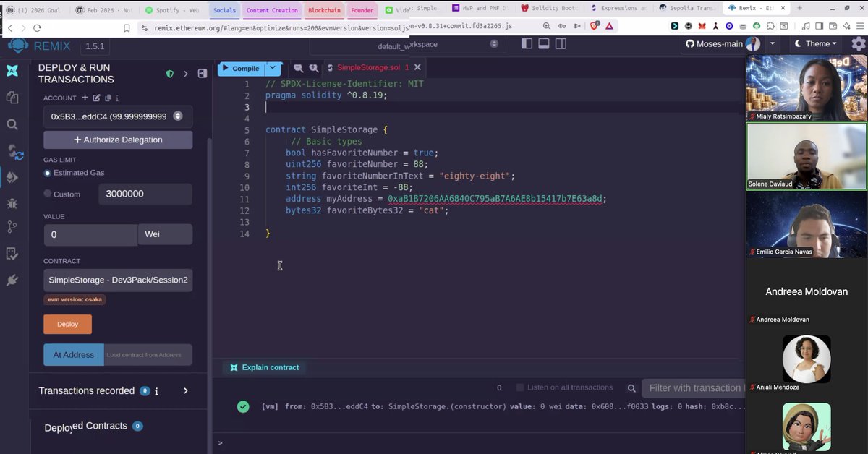Screen dimensions: 868x454
Task: Select the Custom gas limit radio button
Action: click(x=48, y=194)
